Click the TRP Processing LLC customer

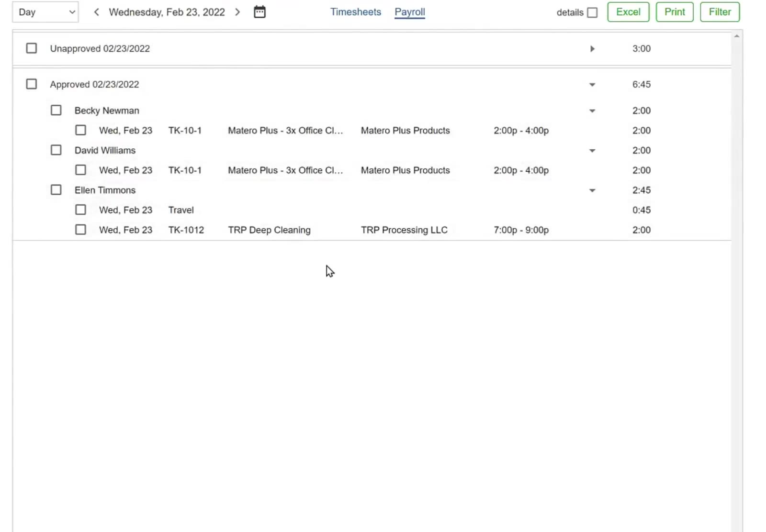pos(404,230)
